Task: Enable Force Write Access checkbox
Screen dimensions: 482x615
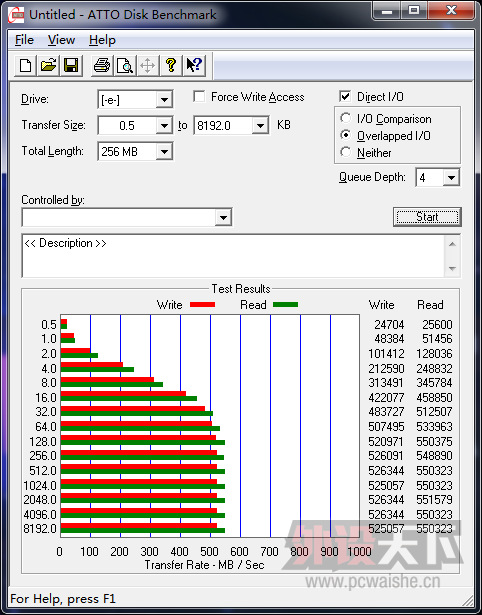Action: pyautogui.click(x=199, y=96)
